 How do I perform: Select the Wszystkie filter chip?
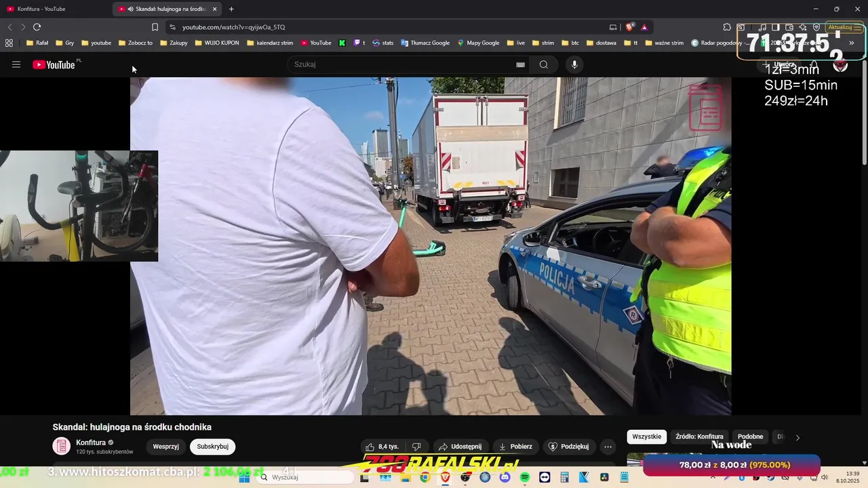(646, 436)
